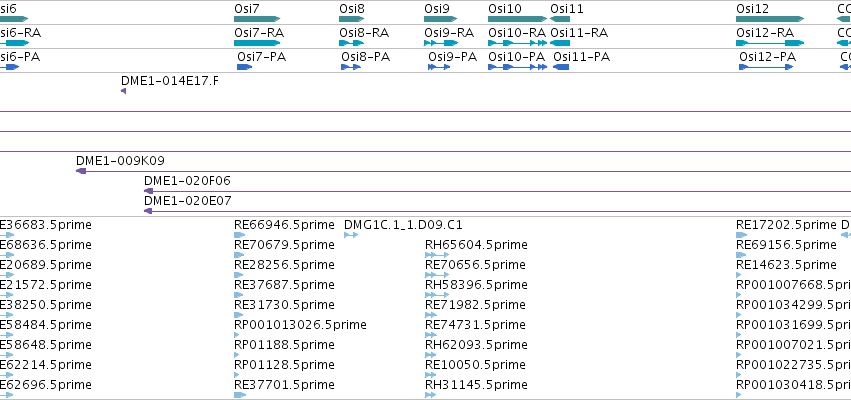Click the Osi11-RA transcript glyph
The width and height of the screenshot is (851, 400).
(x=560, y=43)
